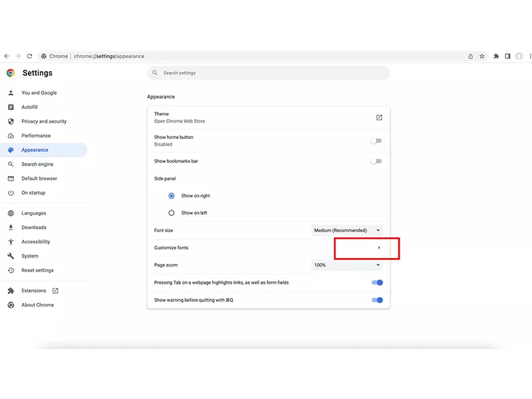Click Open Chrome Web Store under Theme
The width and height of the screenshot is (532, 399).
coord(180,121)
